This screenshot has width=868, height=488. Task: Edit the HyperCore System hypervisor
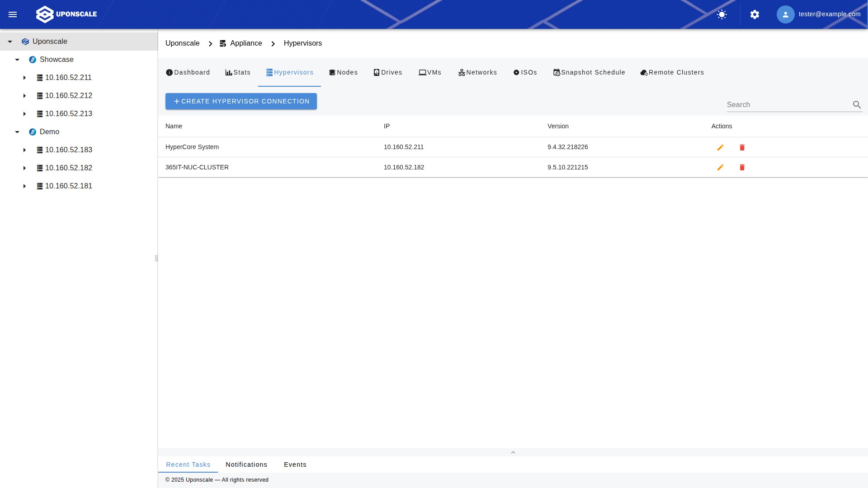click(x=720, y=147)
